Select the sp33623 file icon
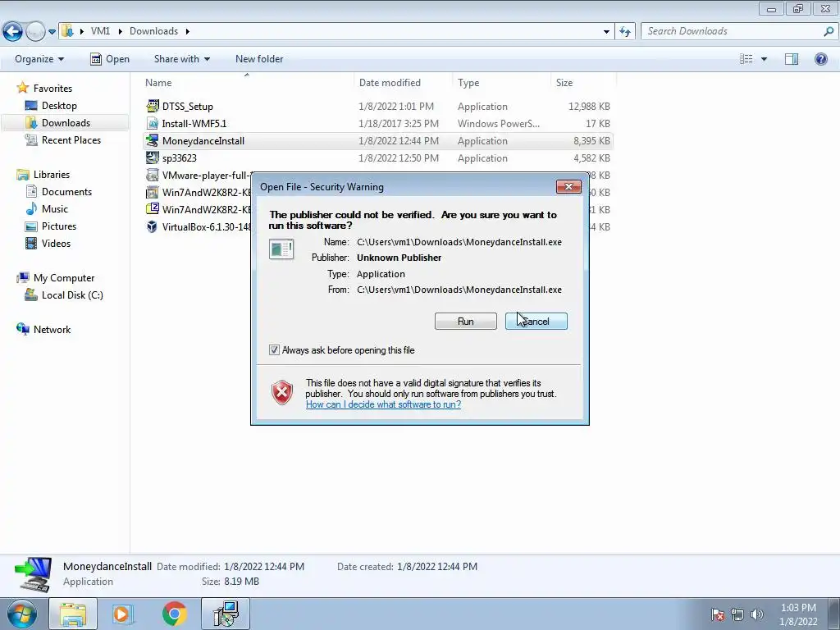Screen dimensions: 840x630 tap(153, 157)
